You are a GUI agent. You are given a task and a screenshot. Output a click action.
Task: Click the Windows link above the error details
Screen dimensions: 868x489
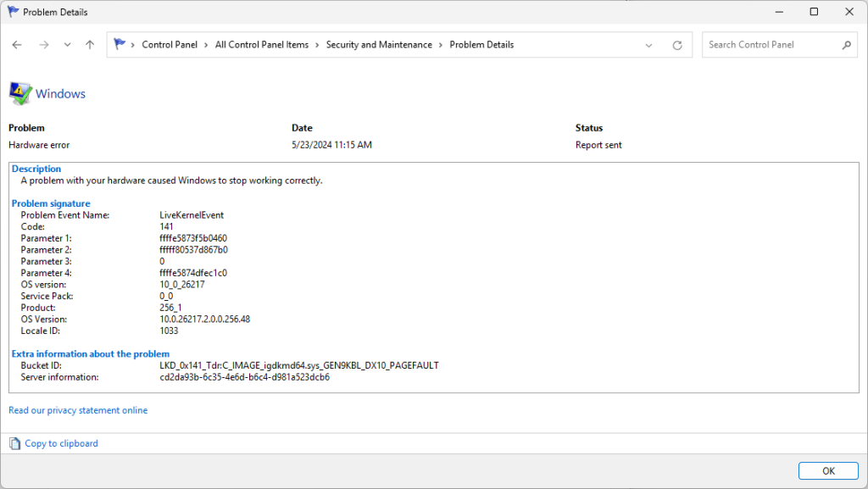point(59,93)
